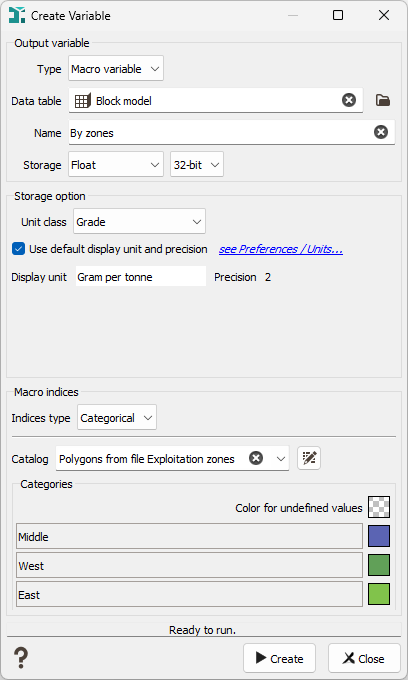Open the see Preferences / Units link
This screenshot has width=408, height=680.
(x=281, y=249)
